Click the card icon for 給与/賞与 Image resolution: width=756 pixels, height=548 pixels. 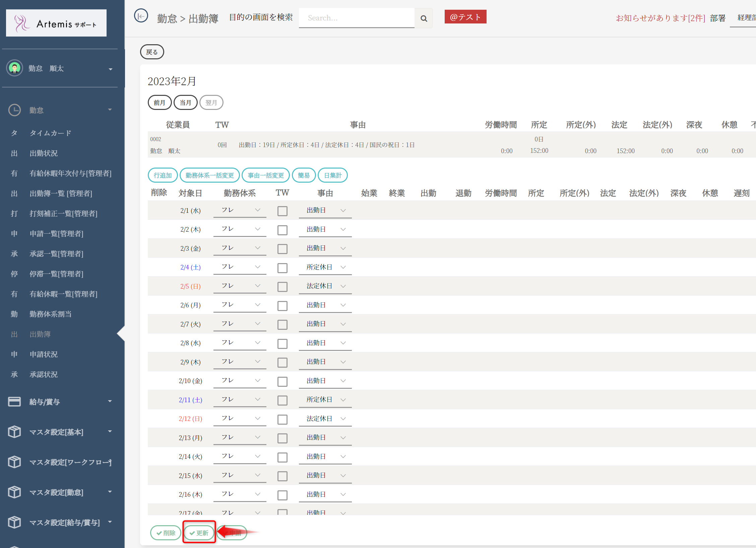(x=14, y=402)
